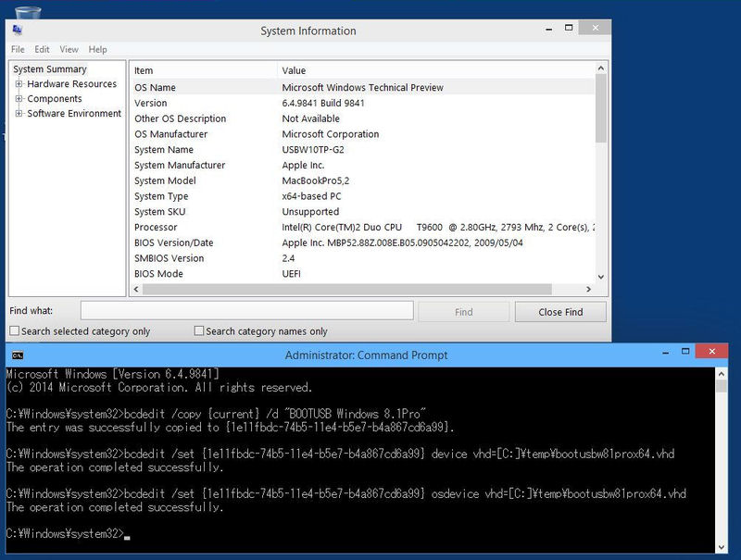The width and height of the screenshot is (741, 560).
Task: Click the value 'x64-based PC'
Action: [311, 196]
